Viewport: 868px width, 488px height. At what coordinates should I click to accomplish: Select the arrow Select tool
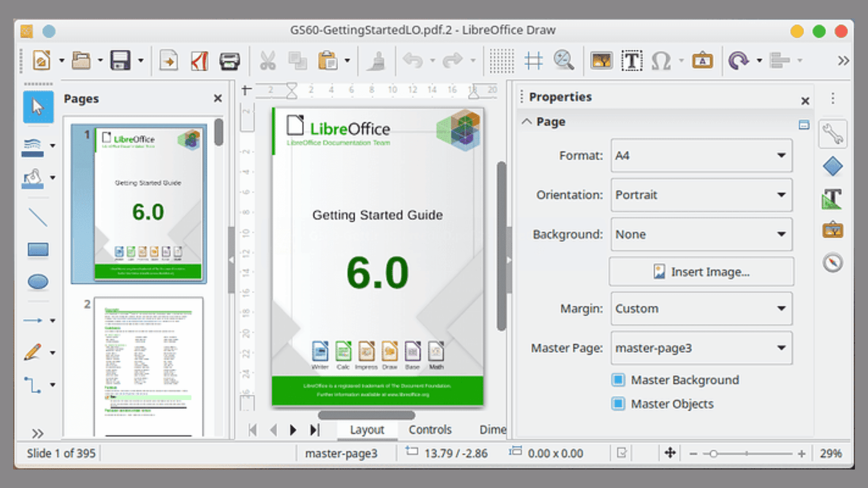point(38,107)
